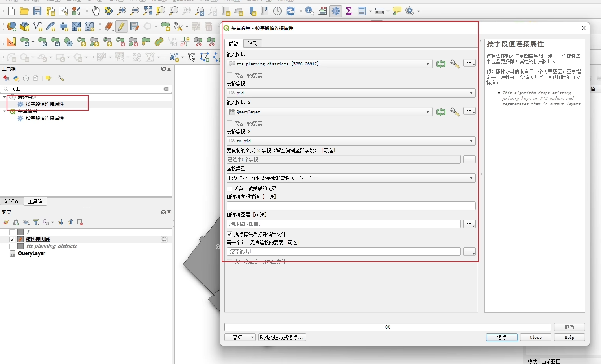The image size is (601, 364).
Task: Open toolbox options wrench icon
Action: (x=61, y=78)
